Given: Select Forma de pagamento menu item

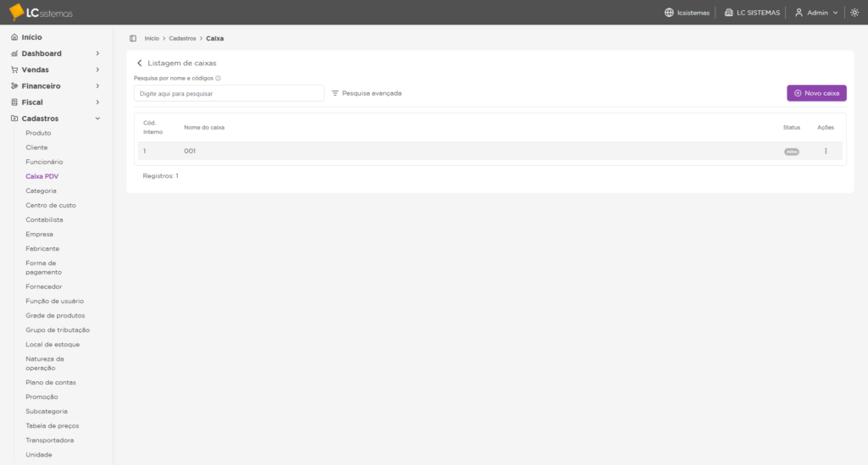Looking at the screenshot, I should point(43,268).
